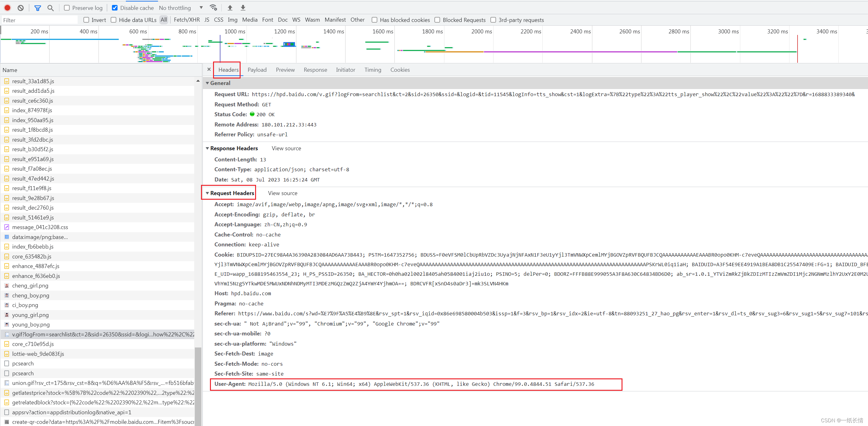Open the Timing tab

372,70
